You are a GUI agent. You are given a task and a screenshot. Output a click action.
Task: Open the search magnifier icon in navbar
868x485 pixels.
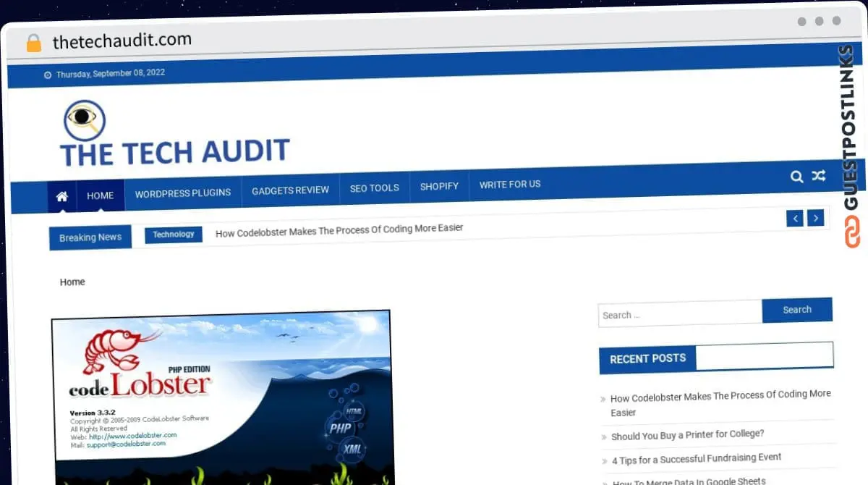click(796, 177)
